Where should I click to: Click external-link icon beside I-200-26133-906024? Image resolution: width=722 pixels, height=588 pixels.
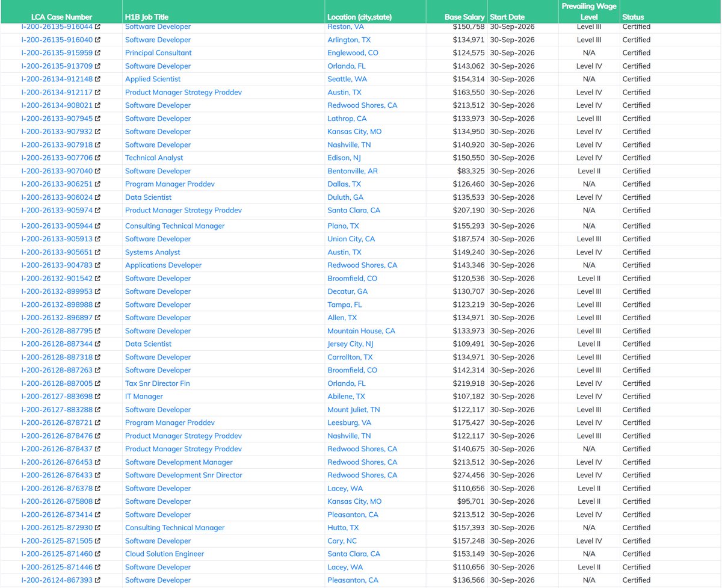click(x=97, y=197)
